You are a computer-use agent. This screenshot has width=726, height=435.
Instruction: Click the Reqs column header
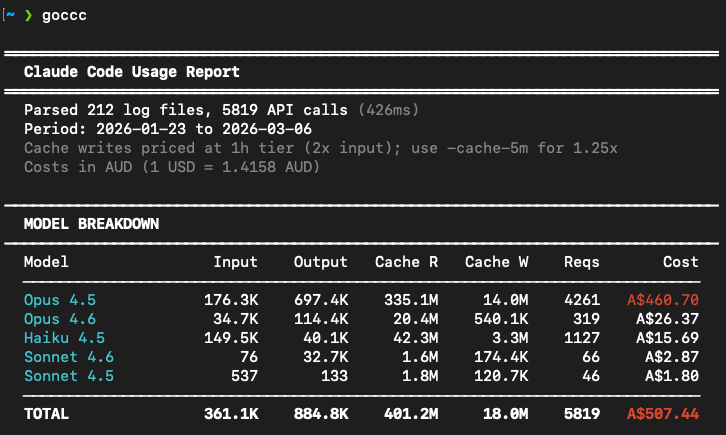(581, 262)
